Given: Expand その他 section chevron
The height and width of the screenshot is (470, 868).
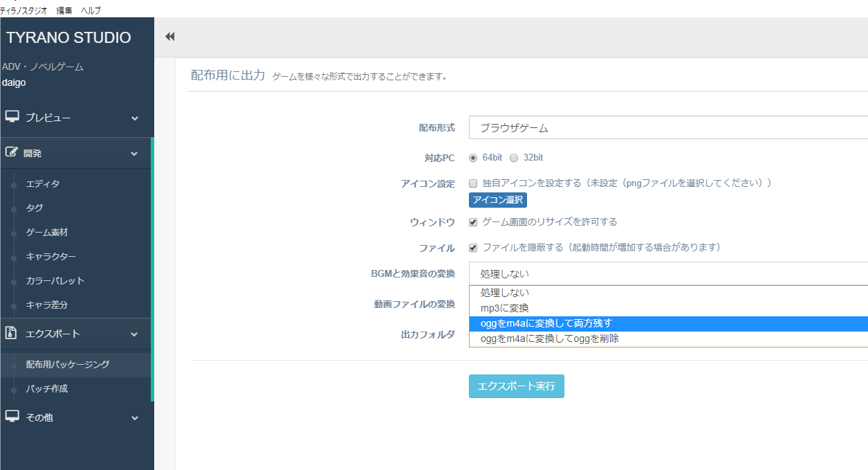Looking at the screenshot, I should click(135, 418).
